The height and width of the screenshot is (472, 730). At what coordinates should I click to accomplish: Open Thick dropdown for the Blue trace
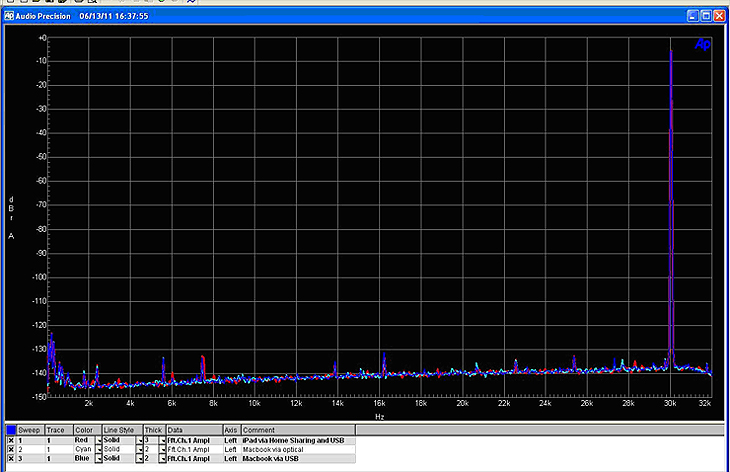tap(163, 458)
